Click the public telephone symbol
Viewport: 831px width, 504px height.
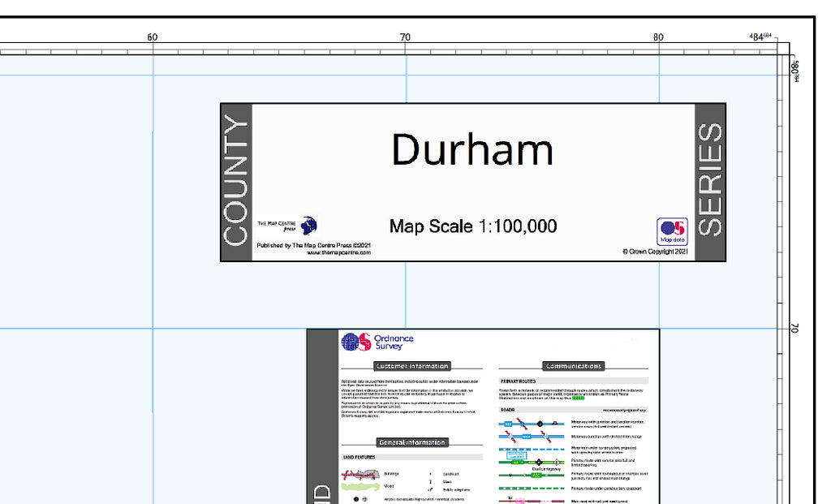pyautogui.click(x=430, y=489)
